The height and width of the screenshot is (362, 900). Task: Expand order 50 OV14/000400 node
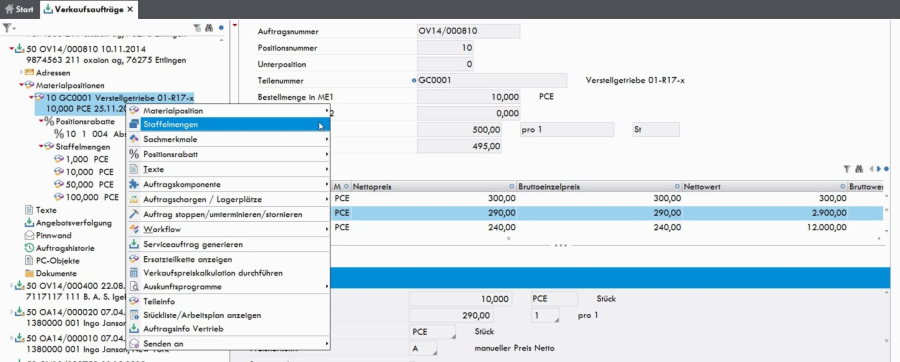pyautogui.click(x=12, y=286)
